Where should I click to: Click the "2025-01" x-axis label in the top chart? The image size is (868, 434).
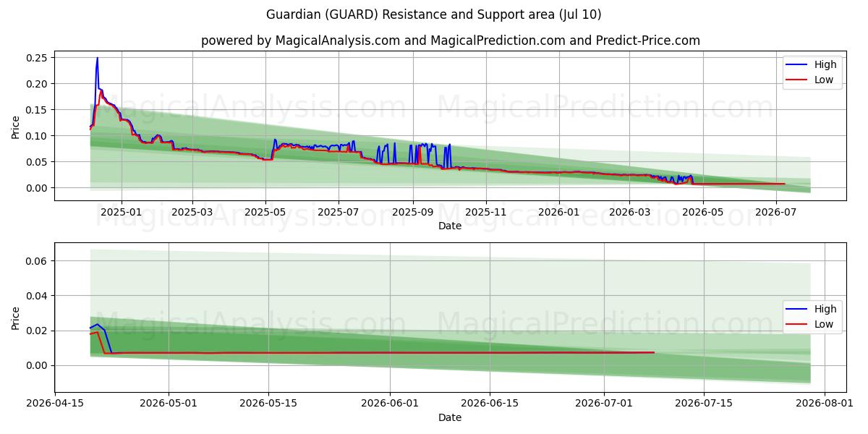[121, 213]
